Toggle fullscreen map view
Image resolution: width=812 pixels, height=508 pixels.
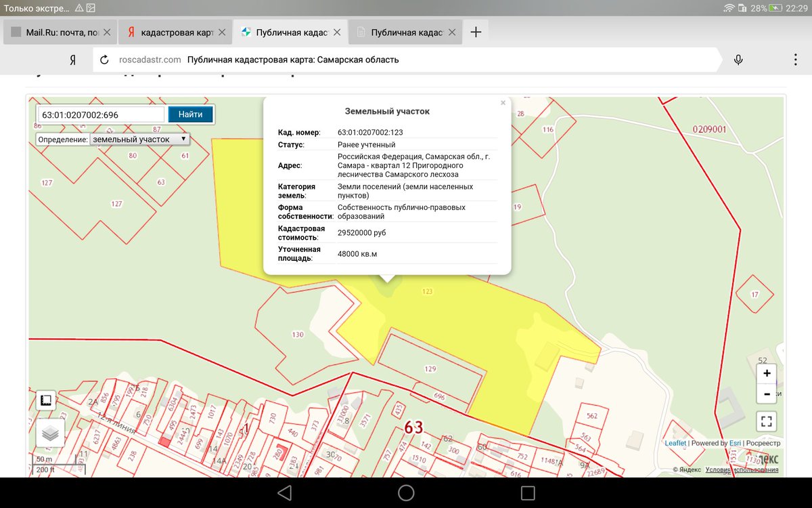767,421
